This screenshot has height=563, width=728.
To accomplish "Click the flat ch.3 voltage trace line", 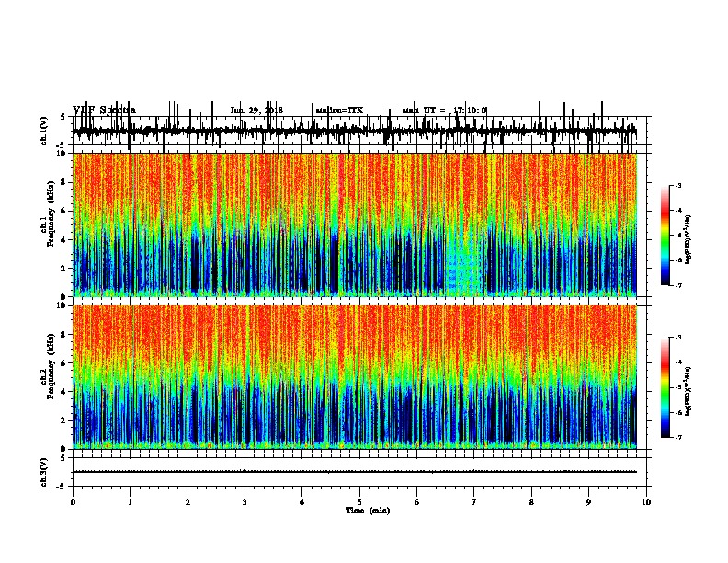I will point(354,472).
